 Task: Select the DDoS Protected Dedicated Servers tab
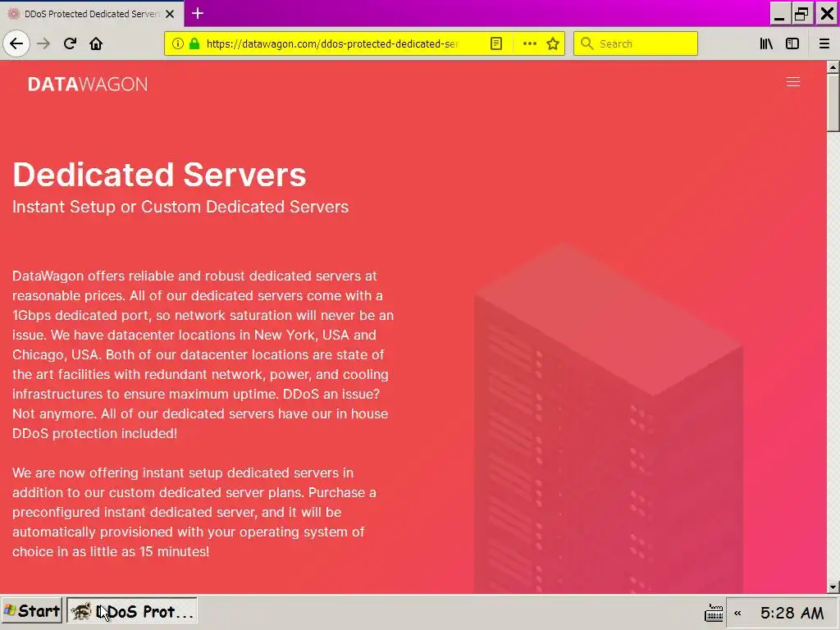click(92, 13)
